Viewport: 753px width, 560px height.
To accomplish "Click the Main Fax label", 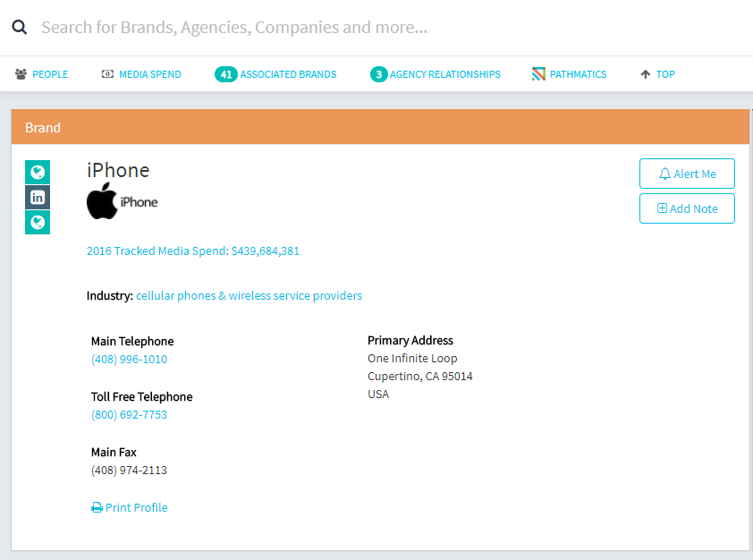I will tap(114, 453).
